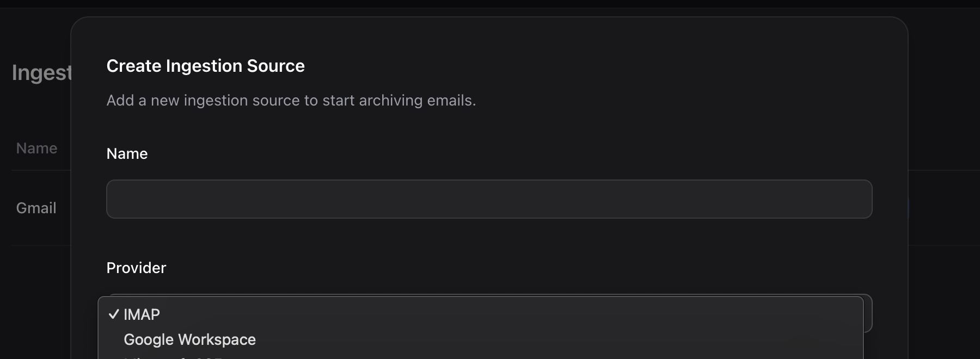Click the Ingest page heading behind the dialog
980x359 pixels.
pyautogui.click(x=41, y=73)
